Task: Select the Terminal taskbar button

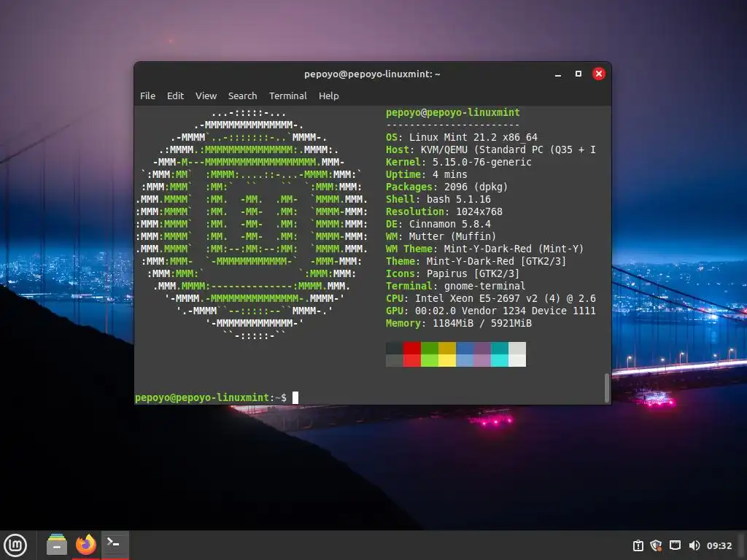Action: pyautogui.click(x=115, y=544)
